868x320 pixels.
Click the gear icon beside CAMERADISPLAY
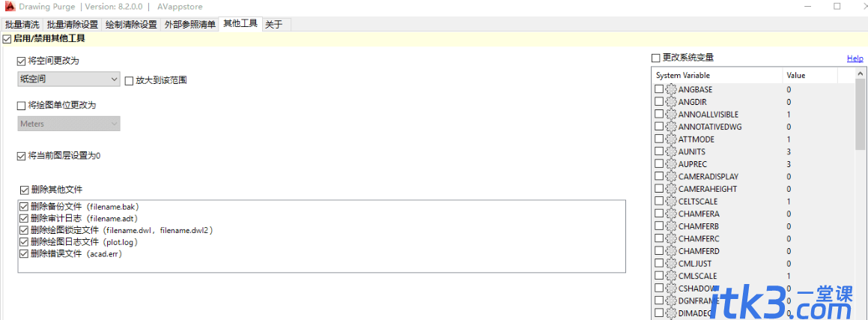coord(671,176)
